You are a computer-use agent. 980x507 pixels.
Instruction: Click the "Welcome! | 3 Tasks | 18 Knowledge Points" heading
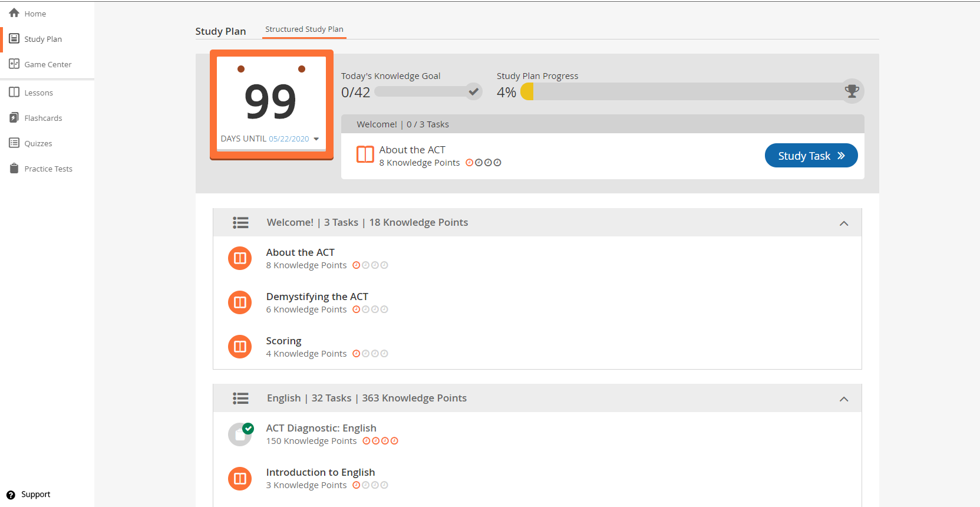point(367,222)
